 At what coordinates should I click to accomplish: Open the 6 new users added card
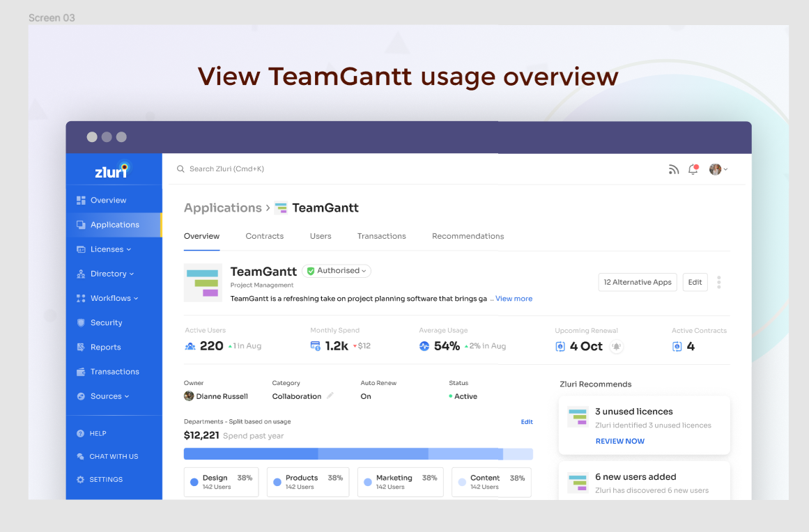pyautogui.click(x=644, y=481)
